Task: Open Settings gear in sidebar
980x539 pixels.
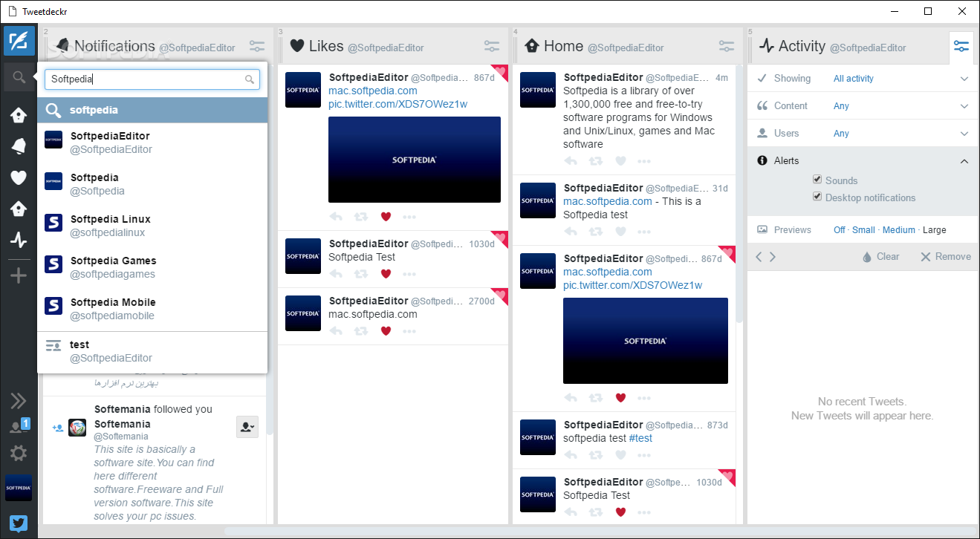Action: 19,453
